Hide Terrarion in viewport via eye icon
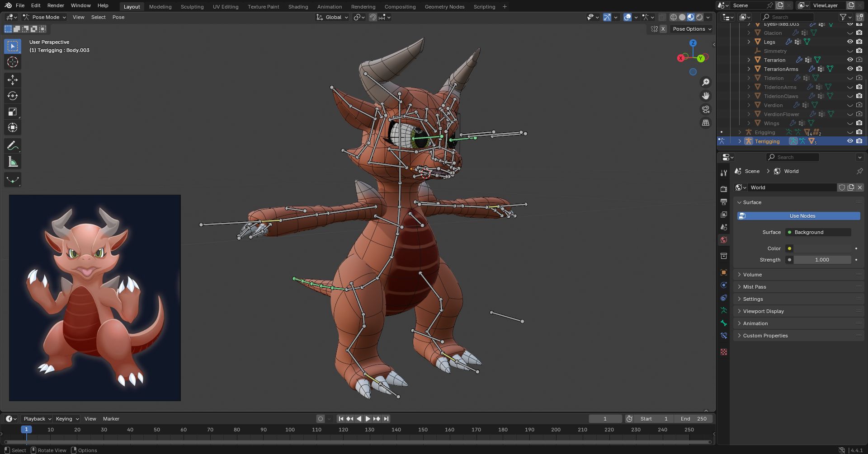868x454 pixels. point(850,60)
